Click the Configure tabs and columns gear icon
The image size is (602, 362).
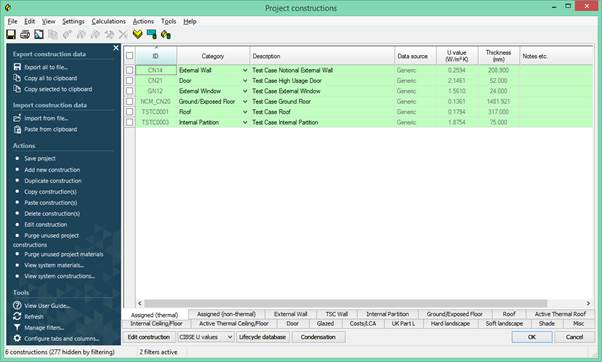17,339
